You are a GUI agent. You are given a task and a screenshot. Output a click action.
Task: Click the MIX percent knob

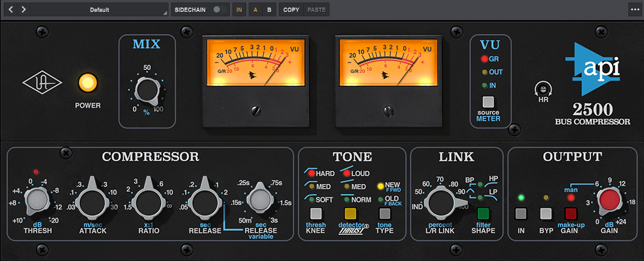(x=146, y=93)
